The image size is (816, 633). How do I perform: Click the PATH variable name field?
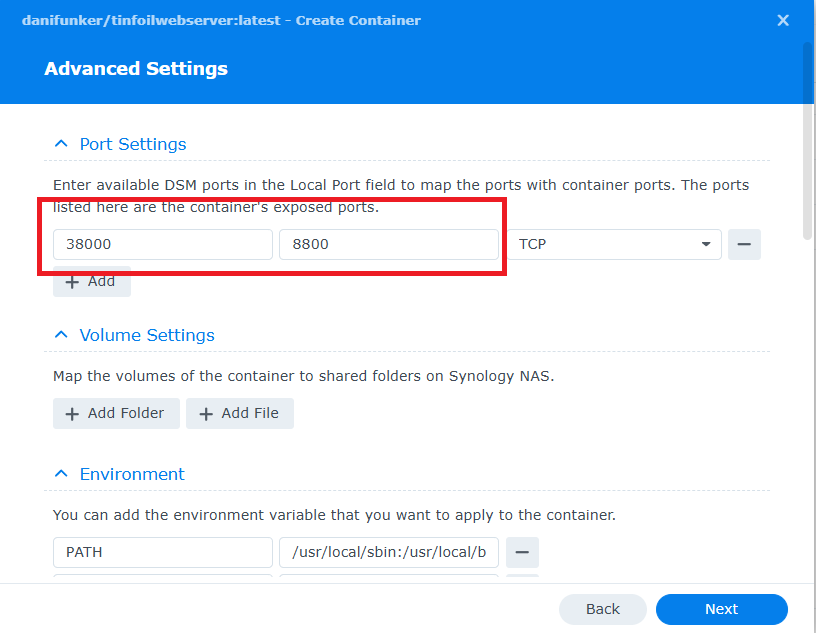[x=162, y=552]
